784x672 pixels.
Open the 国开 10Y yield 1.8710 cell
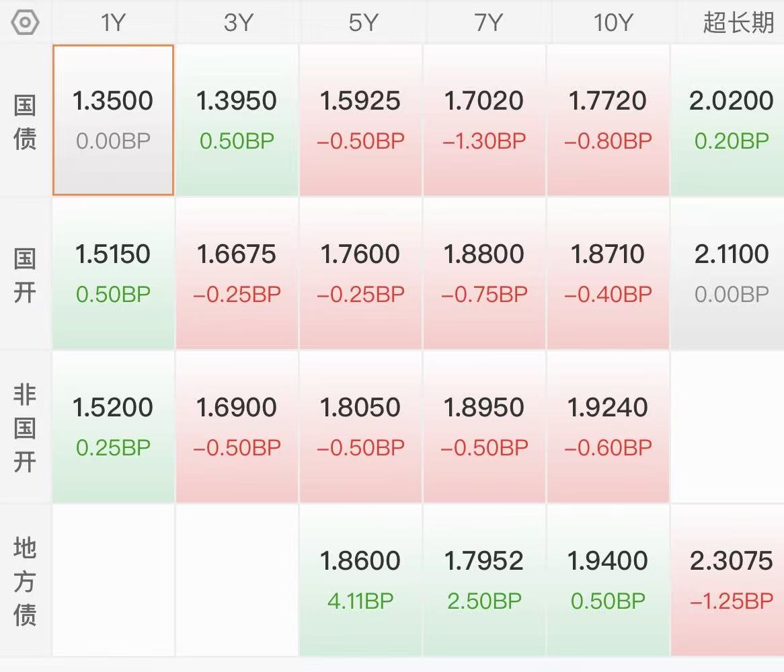tap(608, 273)
